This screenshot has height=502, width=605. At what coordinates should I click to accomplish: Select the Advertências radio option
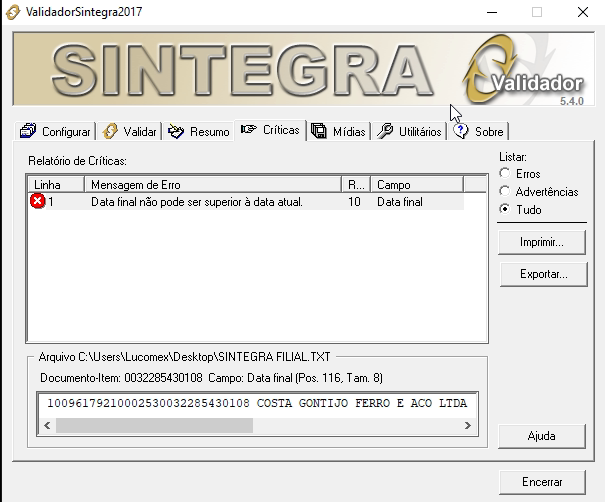tap(504, 191)
